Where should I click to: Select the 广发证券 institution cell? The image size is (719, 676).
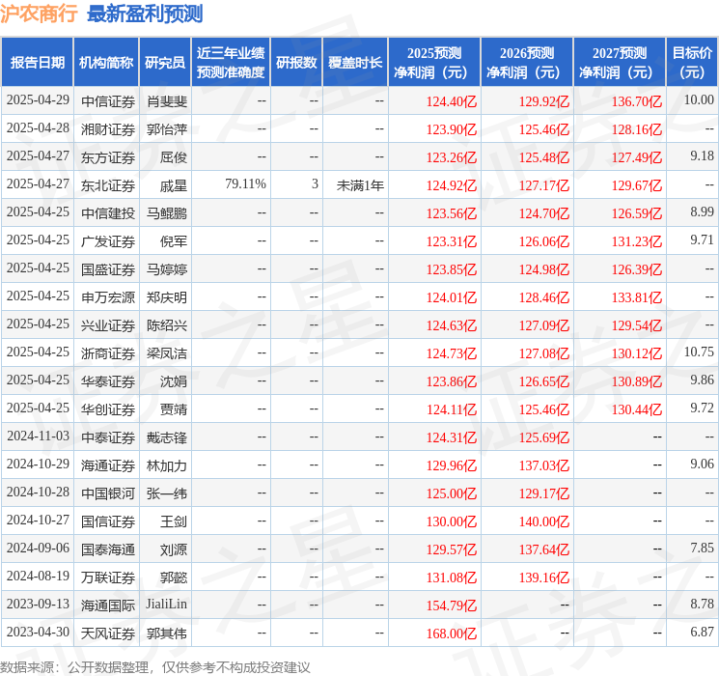coord(108,241)
